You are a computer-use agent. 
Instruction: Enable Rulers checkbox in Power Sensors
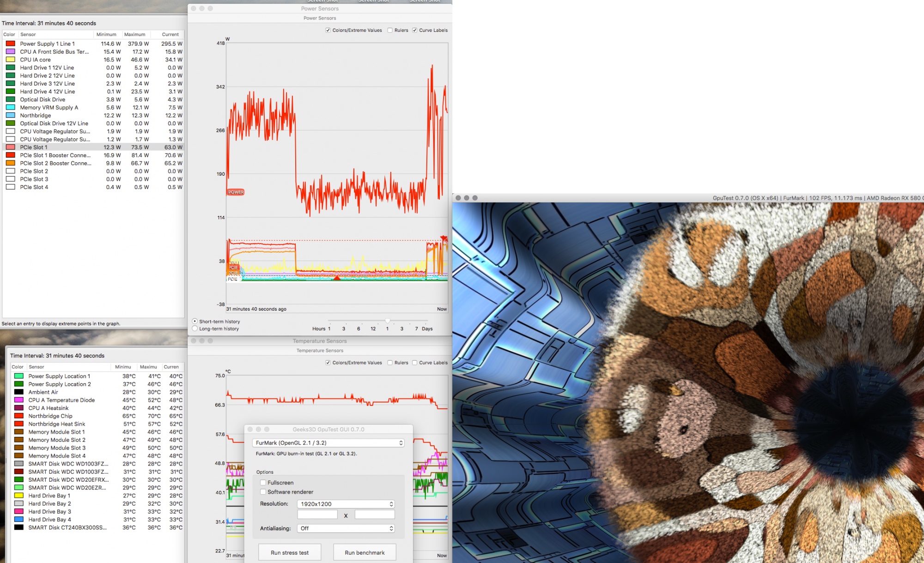click(x=390, y=31)
